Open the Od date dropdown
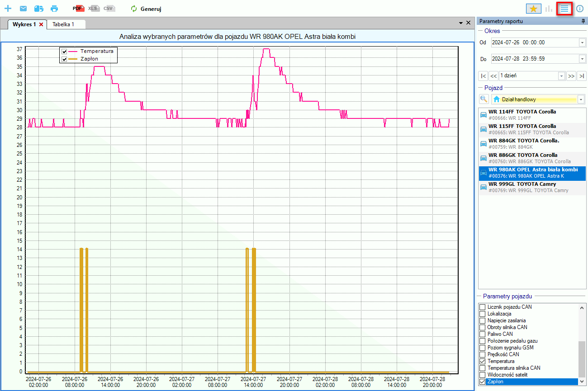This screenshot has height=391, width=588. coord(582,42)
